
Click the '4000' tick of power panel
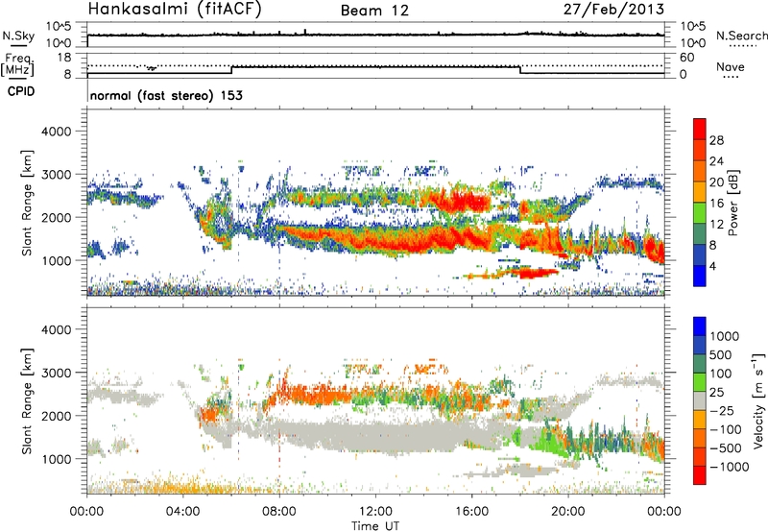click(x=56, y=132)
